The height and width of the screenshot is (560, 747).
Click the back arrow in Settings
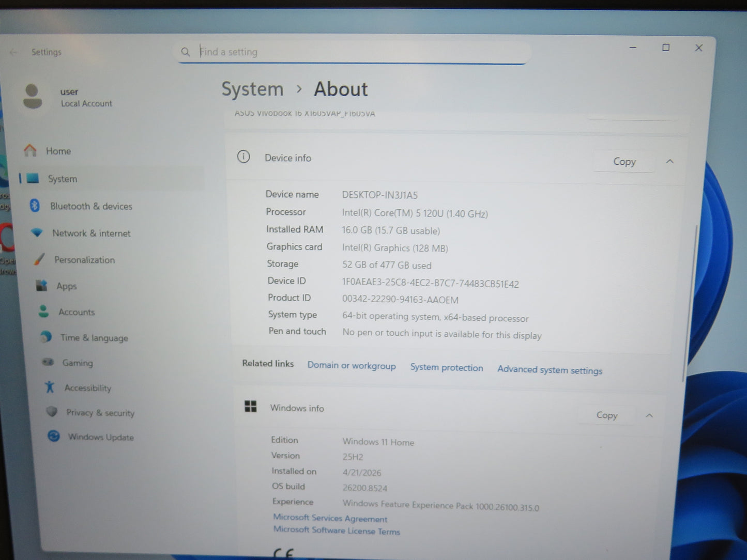[x=14, y=52]
